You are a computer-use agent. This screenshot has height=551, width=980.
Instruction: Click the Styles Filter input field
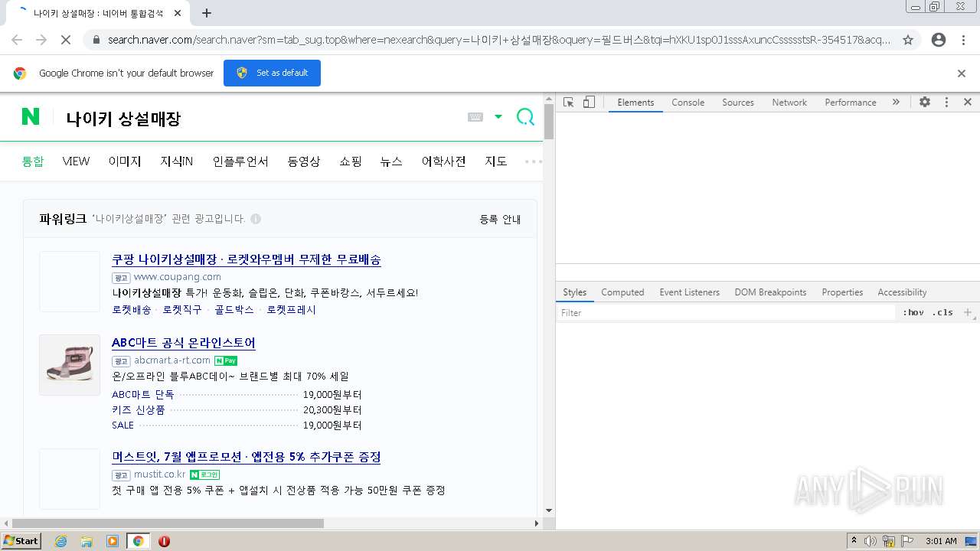point(726,313)
